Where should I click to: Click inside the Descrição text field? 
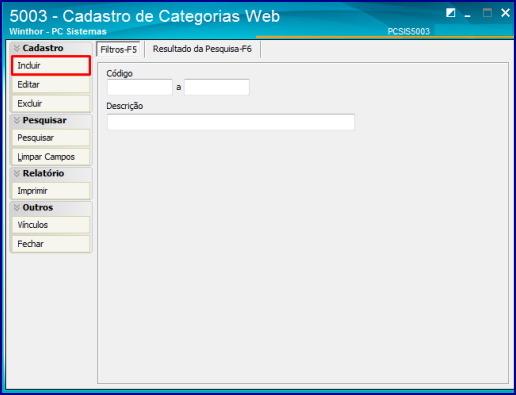point(231,122)
